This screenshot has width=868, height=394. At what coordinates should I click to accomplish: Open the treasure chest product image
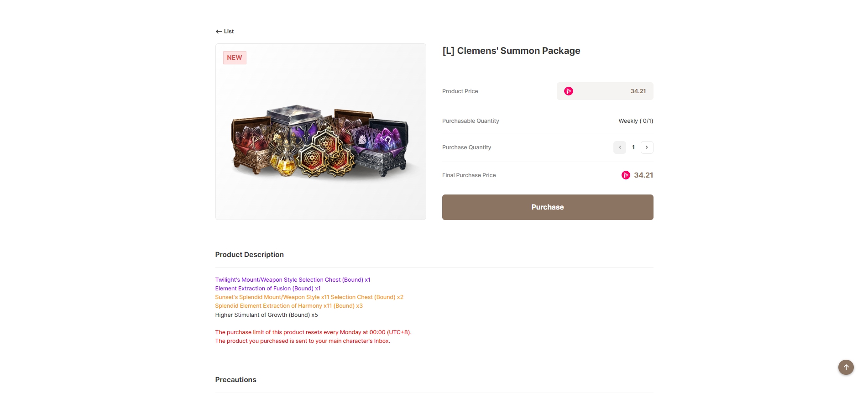320,142
